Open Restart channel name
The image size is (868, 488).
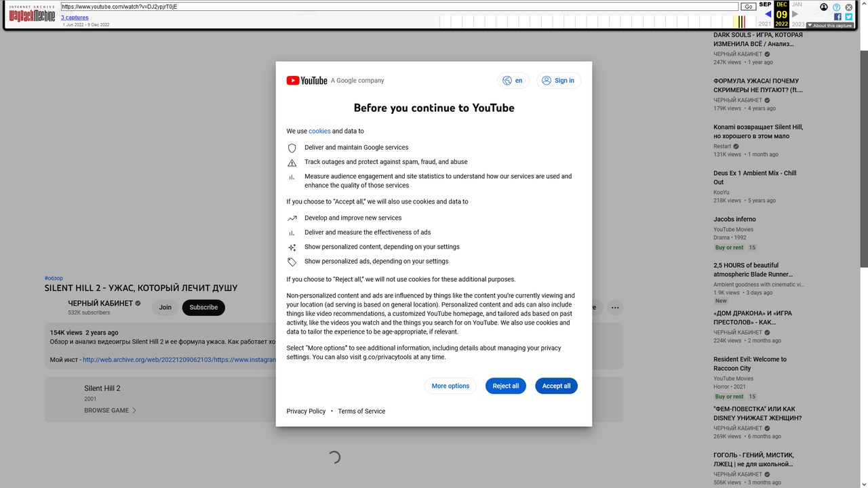(722, 146)
